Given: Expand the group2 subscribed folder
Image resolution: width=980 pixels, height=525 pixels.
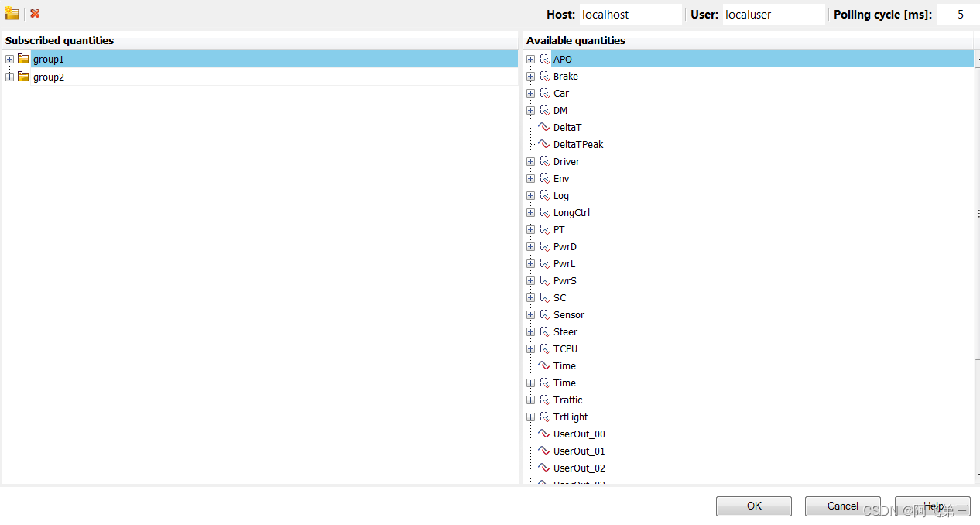Looking at the screenshot, I should tap(10, 77).
